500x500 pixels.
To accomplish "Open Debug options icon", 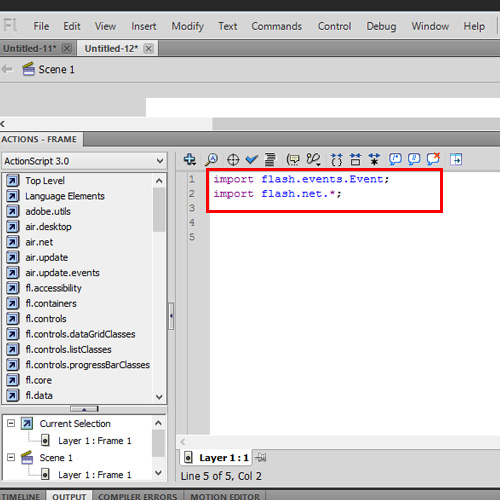I will pos(313,160).
